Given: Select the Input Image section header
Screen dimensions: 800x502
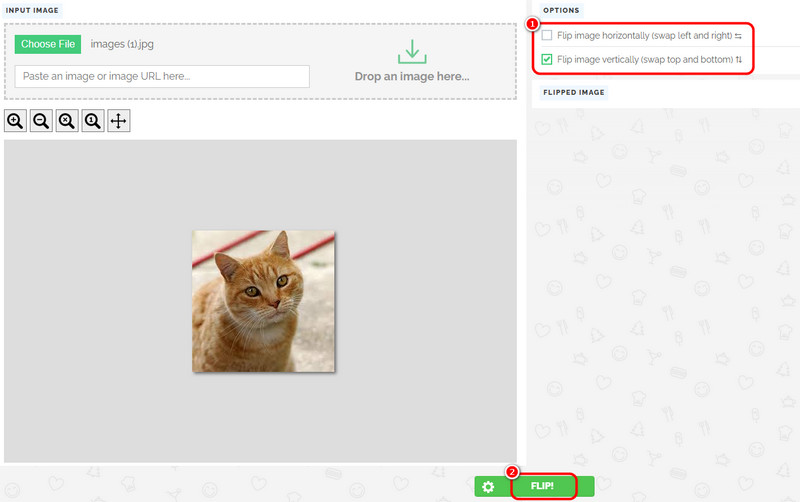Looking at the screenshot, I should click(x=34, y=10).
